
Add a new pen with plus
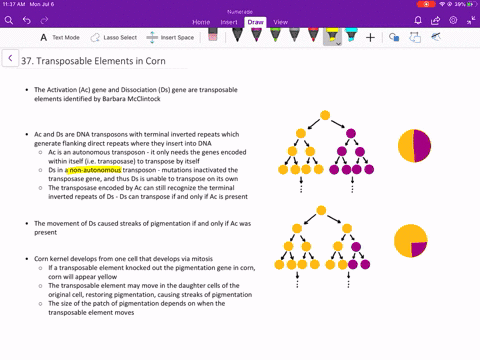(370, 37)
